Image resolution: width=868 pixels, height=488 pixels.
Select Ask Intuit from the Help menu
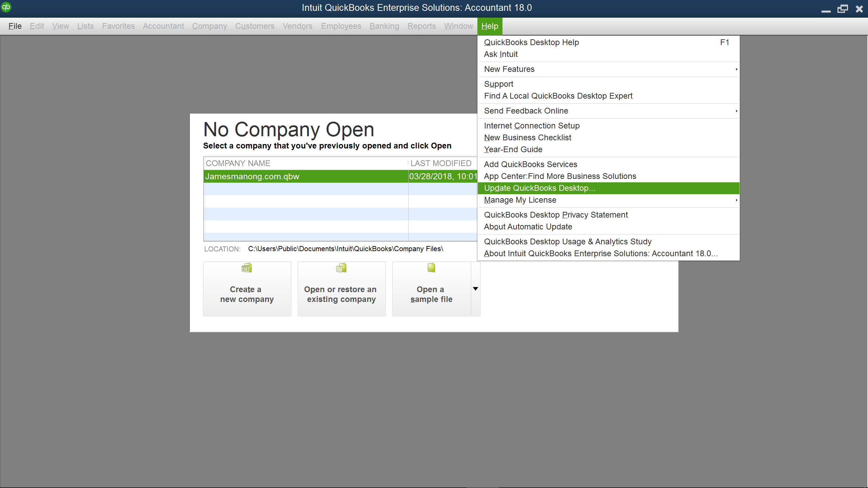point(500,54)
